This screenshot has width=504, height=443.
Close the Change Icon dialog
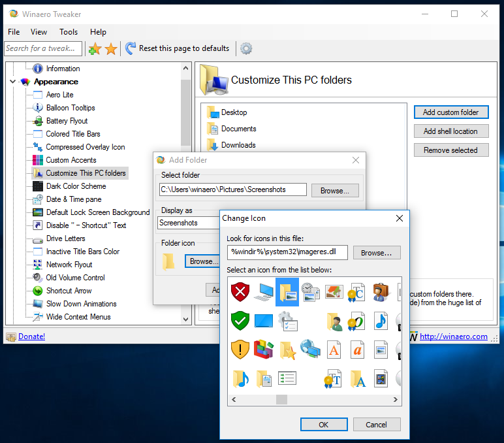pyautogui.click(x=400, y=218)
